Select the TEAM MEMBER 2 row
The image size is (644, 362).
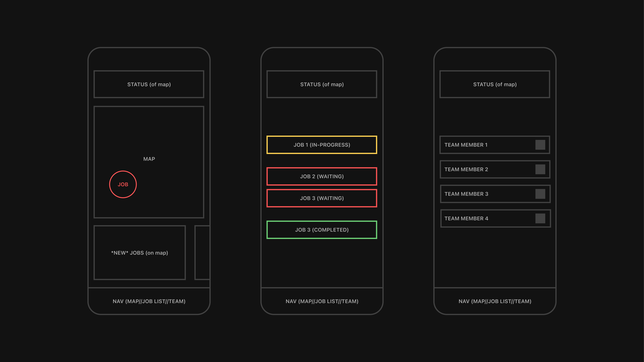tap(495, 169)
